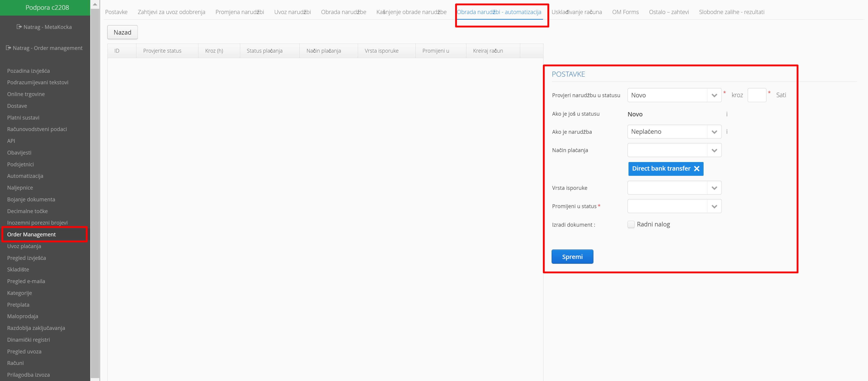Viewport: 868px width, 381px height.
Task: Select Order Management in the sidebar
Action: tap(31, 234)
